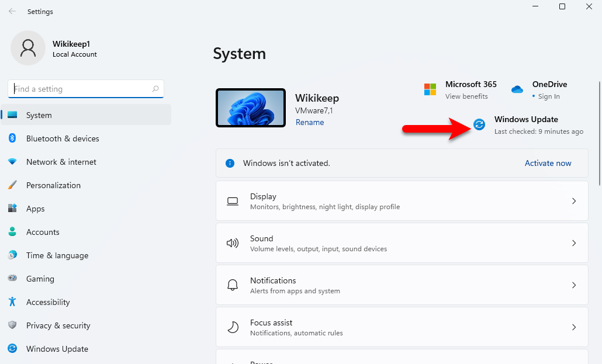
Task: Expand the Focus assist row chevron
Action: point(574,327)
